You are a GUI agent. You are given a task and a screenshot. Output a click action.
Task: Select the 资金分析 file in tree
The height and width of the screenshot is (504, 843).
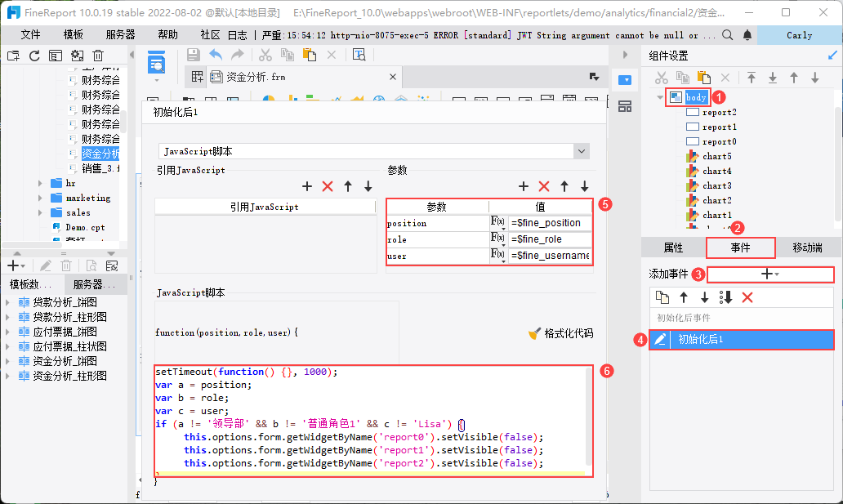pos(100,154)
